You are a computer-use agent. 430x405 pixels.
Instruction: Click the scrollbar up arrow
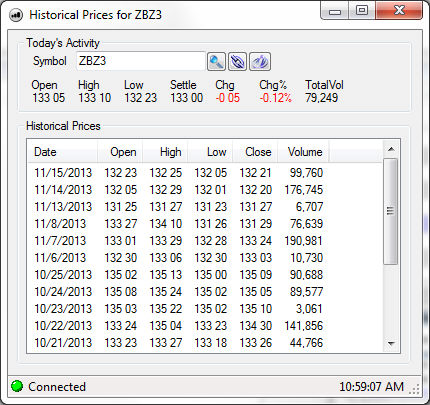[391, 149]
